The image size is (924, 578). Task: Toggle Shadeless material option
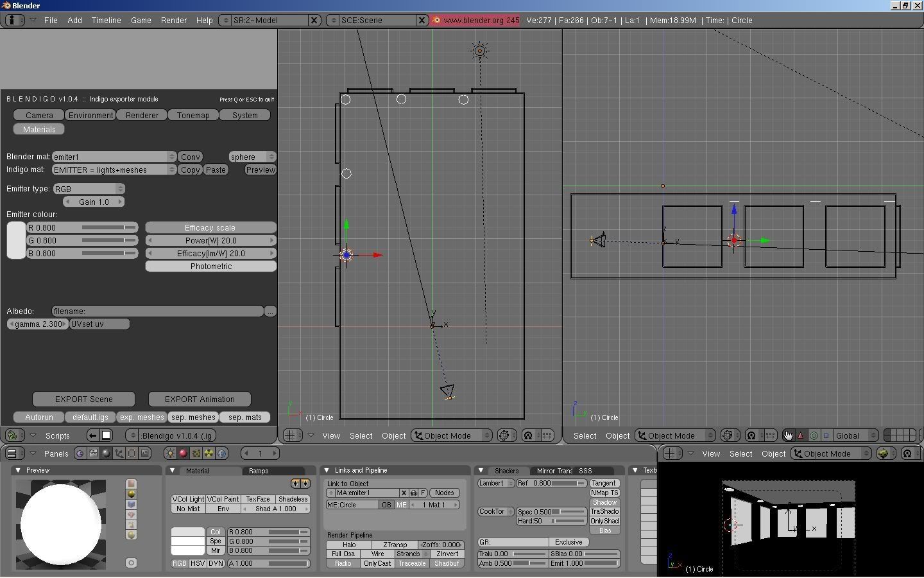coord(293,499)
